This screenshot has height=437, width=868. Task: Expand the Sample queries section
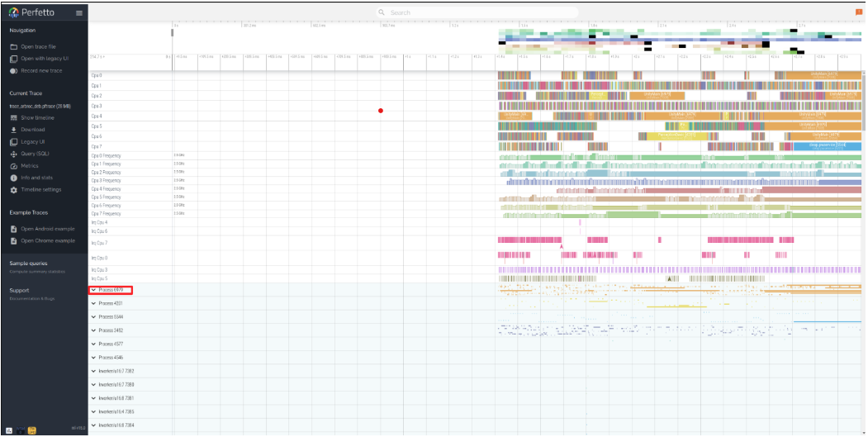pyautogui.click(x=30, y=264)
